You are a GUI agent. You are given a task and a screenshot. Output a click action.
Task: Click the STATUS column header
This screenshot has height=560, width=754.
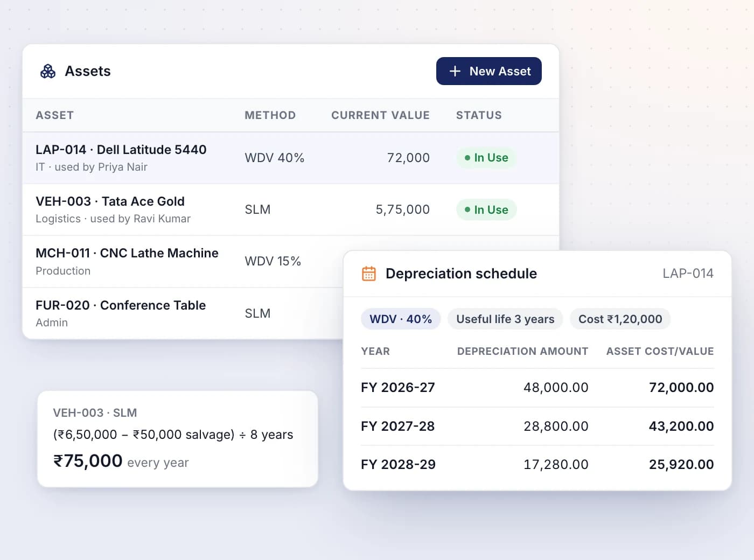[479, 115]
